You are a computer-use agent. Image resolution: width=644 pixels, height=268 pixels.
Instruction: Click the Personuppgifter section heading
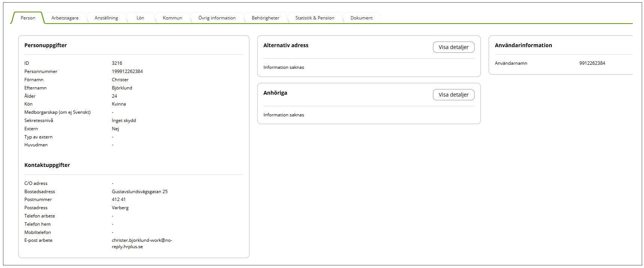(x=45, y=45)
